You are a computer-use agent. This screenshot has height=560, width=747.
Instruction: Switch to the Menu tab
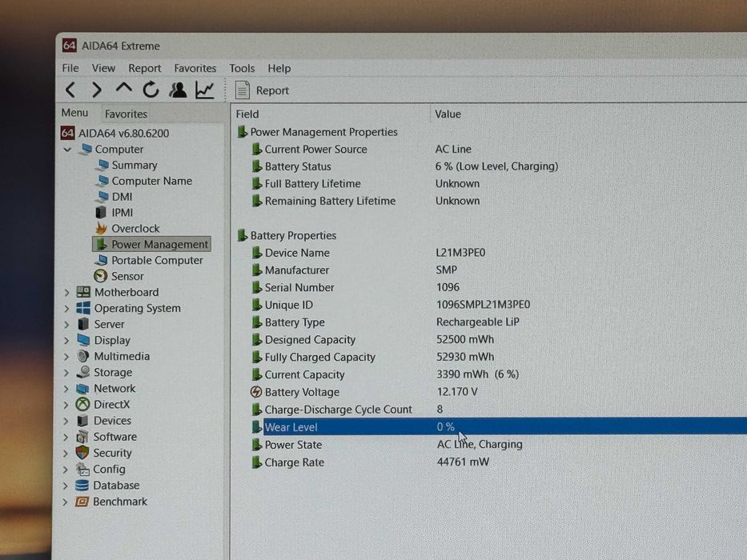(74, 113)
